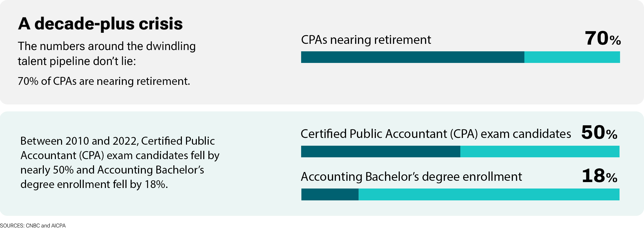The width and height of the screenshot is (644, 237).
Task: Click the 'Between 2010 and 2022' paragraph
Action: click(x=120, y=162)
